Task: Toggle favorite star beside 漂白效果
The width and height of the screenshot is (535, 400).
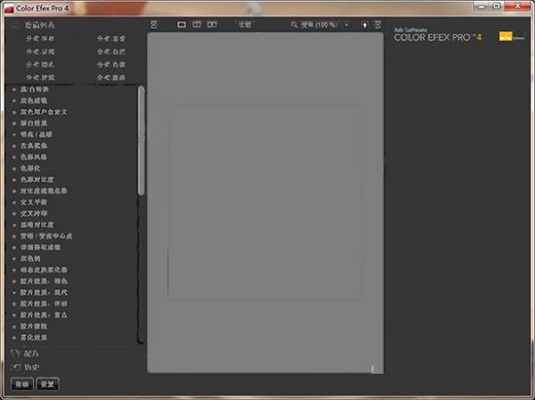Action: click(x=14, y=123)
